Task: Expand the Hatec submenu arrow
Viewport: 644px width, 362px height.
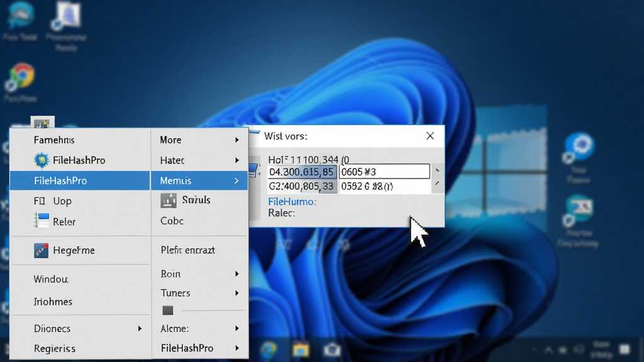Action: pyautogui.click(x=237, y=160)
